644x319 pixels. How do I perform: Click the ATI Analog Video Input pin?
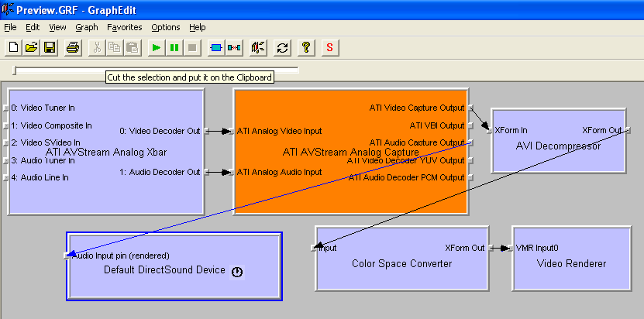coord(231,132)
